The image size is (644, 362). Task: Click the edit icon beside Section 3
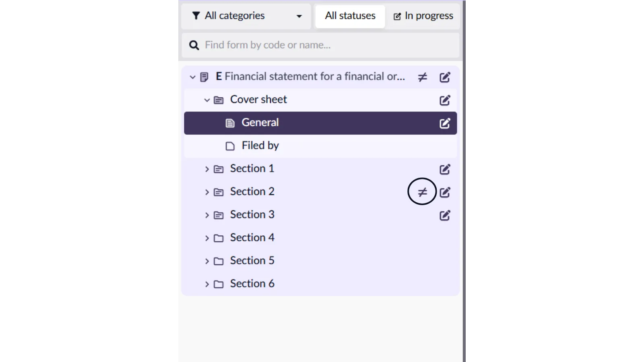point(445,216)
